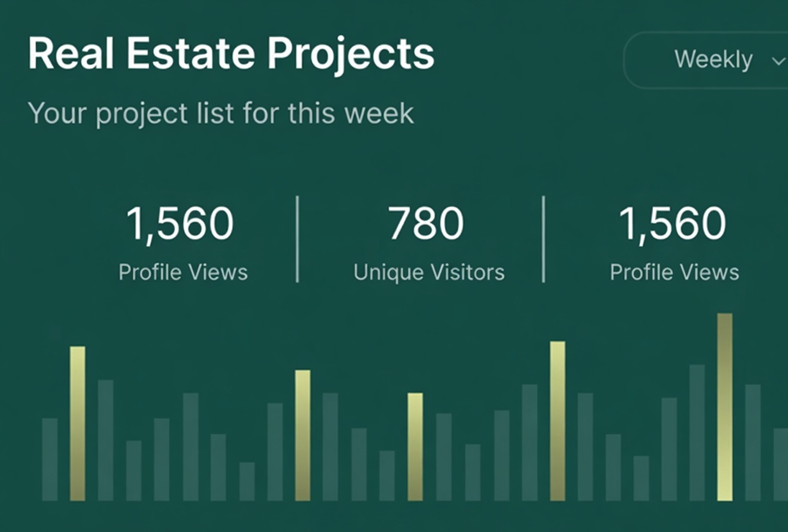Click the shortest highlighted yellow bar

[x=415, y=446]
